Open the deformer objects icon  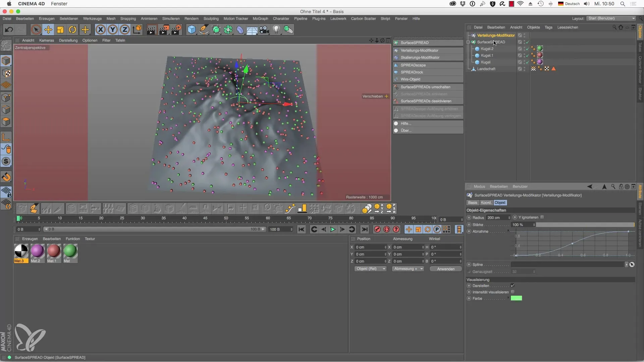click(240, 30)
